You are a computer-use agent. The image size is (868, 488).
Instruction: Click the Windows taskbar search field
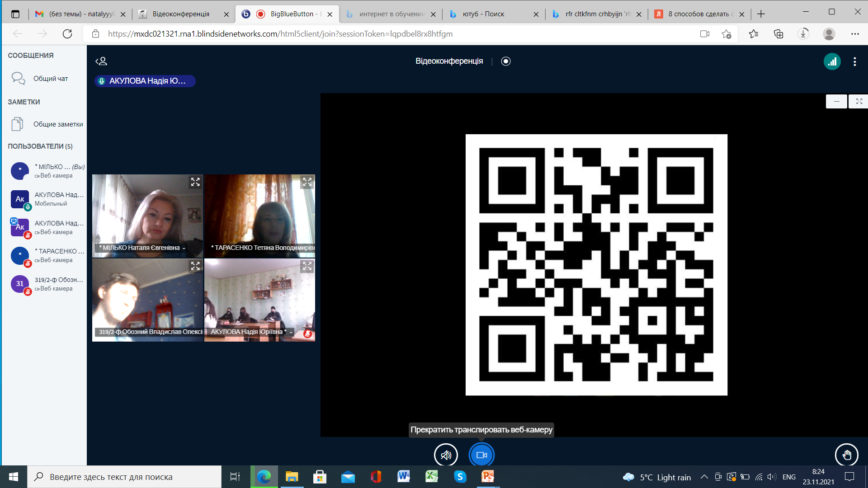click(x=124, y=477)
